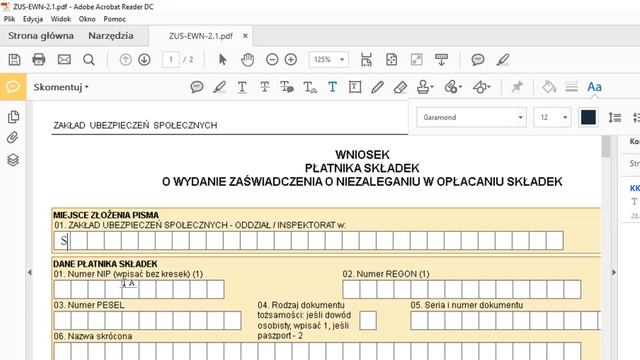Activate the hand pan tool

point(247,60)
